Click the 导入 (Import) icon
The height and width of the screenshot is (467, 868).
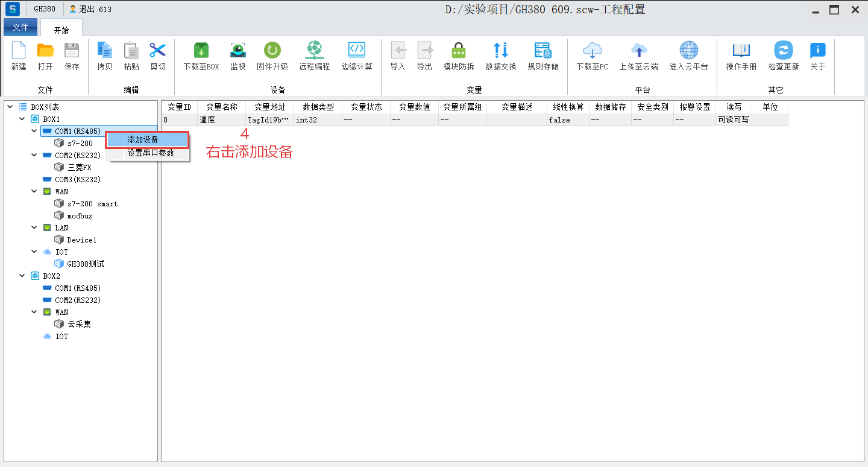click(x=398, y=51)
